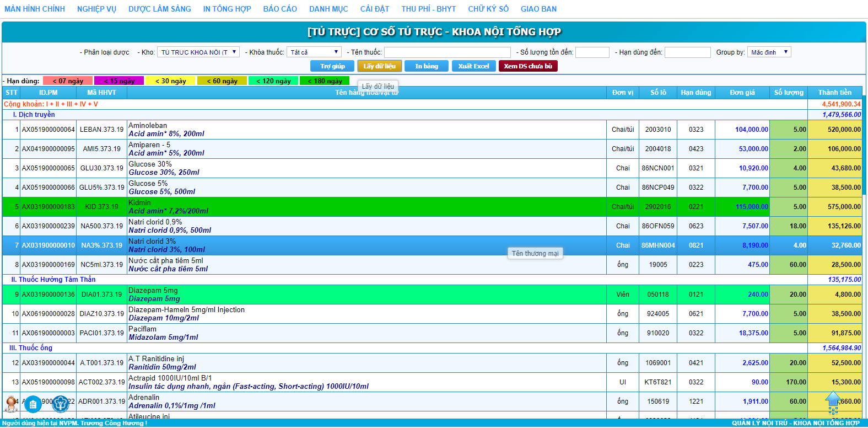The image size is (868, 428).
Task: Select the yellow '< 30 ngày' expiry swatch
Action: click(170, 81)
